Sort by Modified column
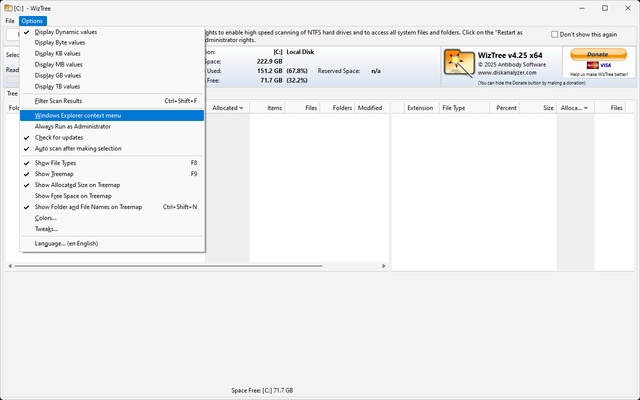Viewport: 640px width, 400px height. point(371,108)
